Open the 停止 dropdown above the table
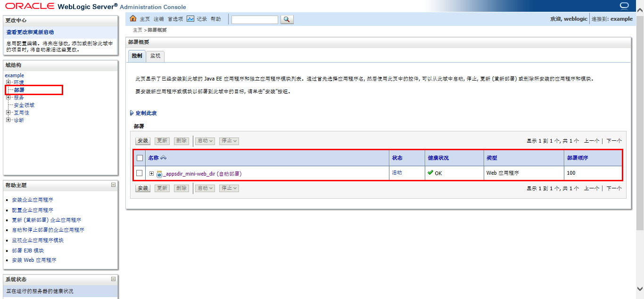 229,141
